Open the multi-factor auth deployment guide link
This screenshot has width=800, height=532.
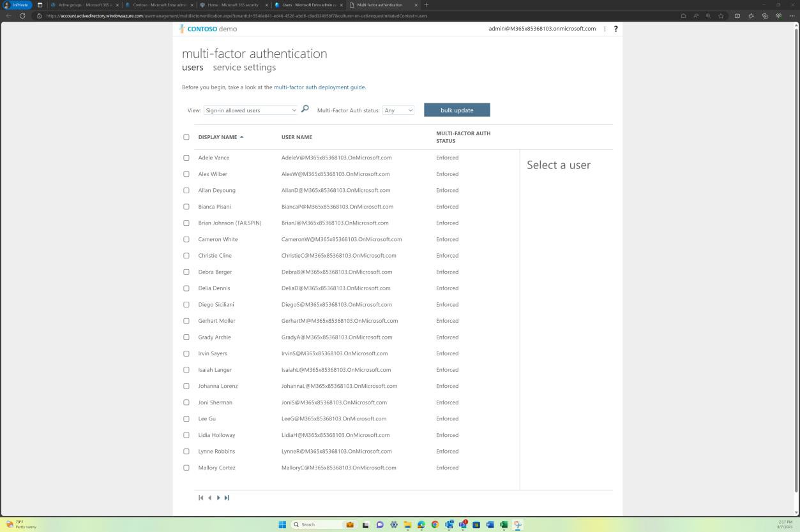319,87
